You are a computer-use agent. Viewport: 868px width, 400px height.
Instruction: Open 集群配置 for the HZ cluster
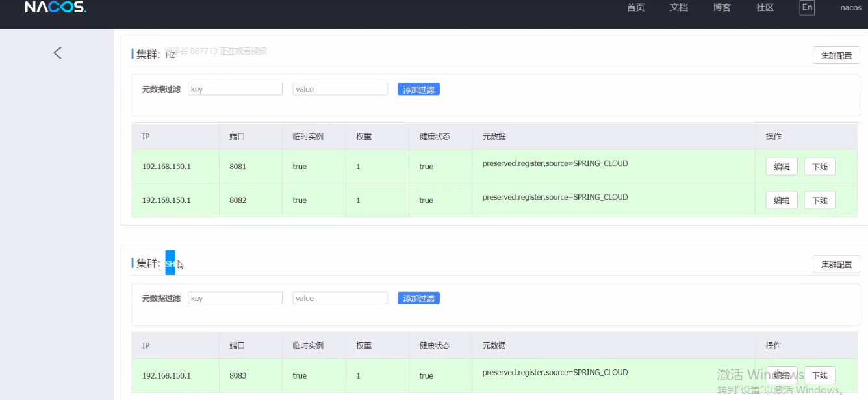836,55
